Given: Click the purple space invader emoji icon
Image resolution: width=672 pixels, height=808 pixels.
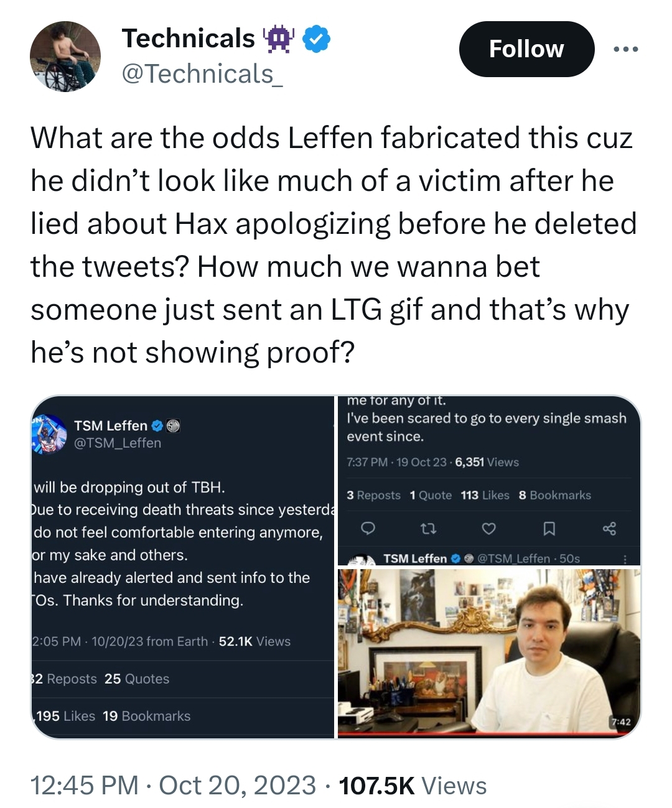Looking at the screenshot, I should (x=278, y=39).
